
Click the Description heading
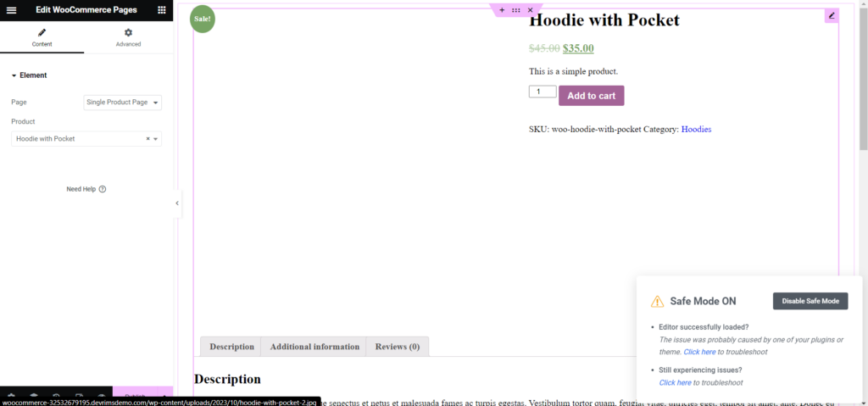227,380
